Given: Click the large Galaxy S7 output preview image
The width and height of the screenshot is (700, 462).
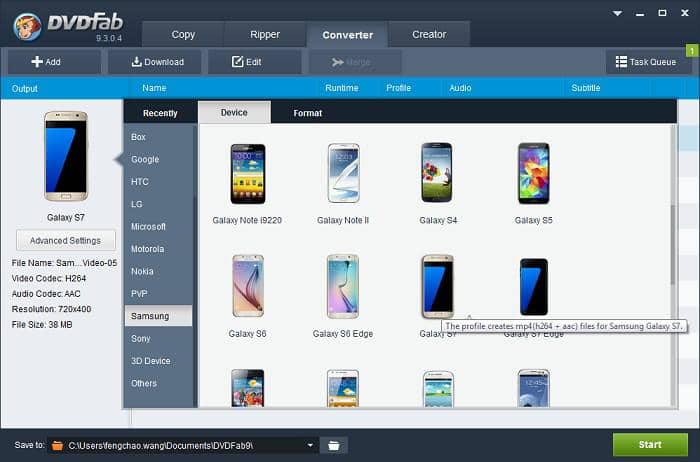Looking at the screenshot, I should (x=66, y=156).
